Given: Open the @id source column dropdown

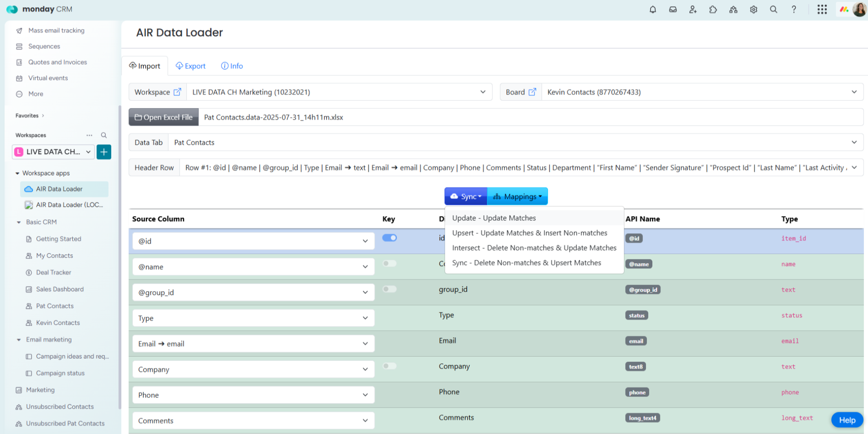Looking at the screenshot, I should [253, 241].
